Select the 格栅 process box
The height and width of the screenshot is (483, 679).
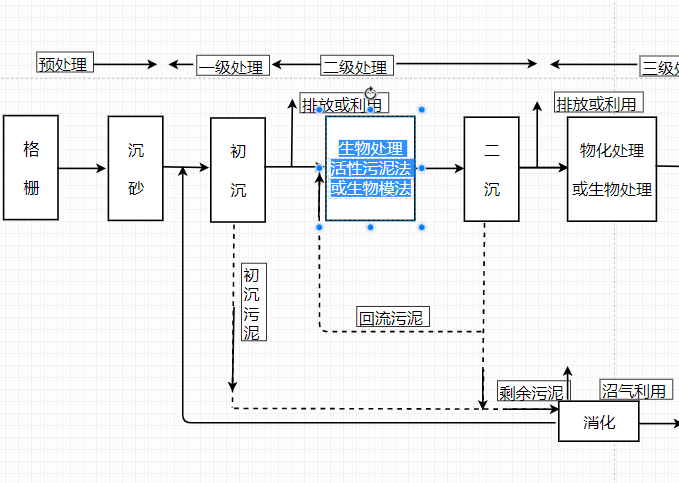31,168
